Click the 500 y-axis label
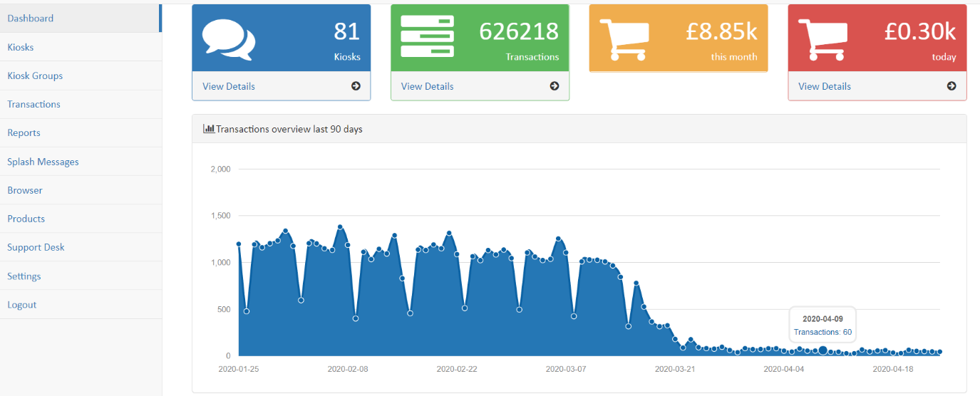Viewport: 980px width, 396px height. 224,309
